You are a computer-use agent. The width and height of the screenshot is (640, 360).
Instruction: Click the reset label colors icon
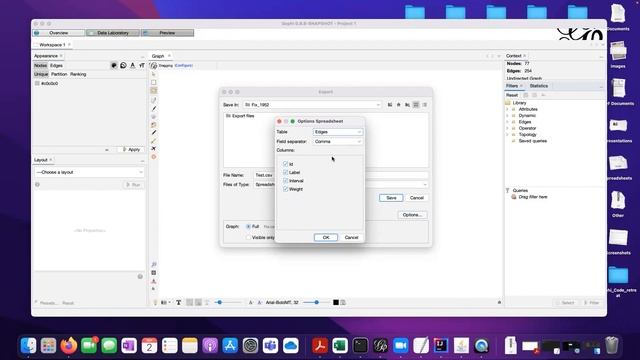pos(154,281)
